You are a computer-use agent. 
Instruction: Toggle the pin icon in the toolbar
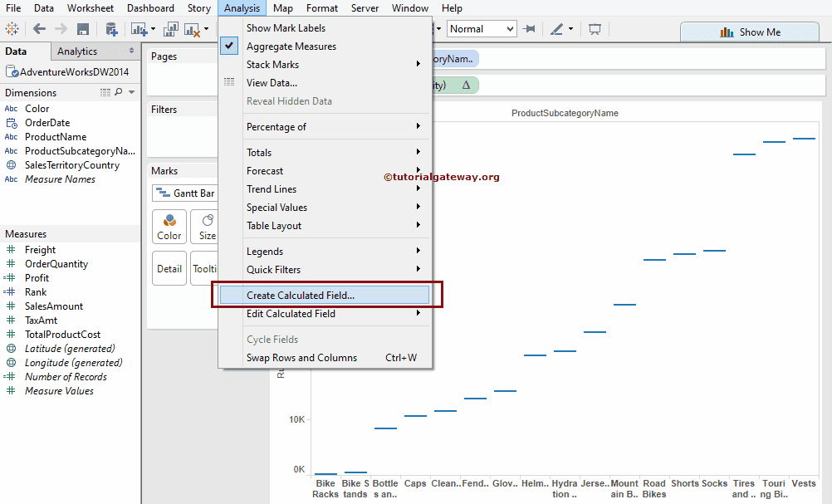[527, 27]
